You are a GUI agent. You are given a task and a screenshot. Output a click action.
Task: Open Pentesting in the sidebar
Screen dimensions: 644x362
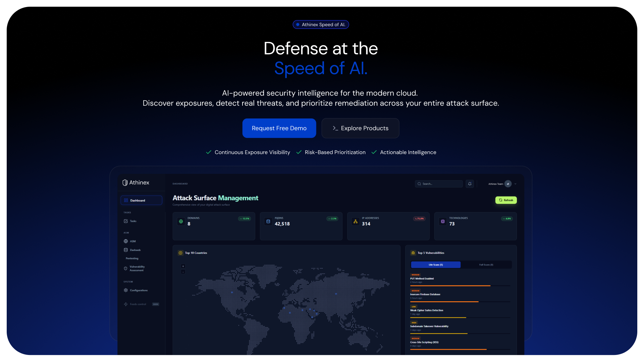click(x=132, y=258)
